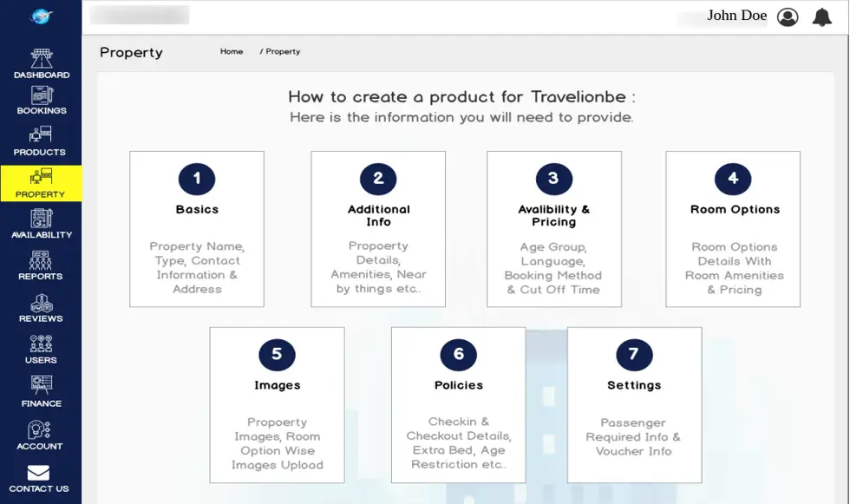Viewport: 850px width, 504px height.
Task: Click 'Propoerty Details, Amenities, Near by things' text
Action: (378, 267)
